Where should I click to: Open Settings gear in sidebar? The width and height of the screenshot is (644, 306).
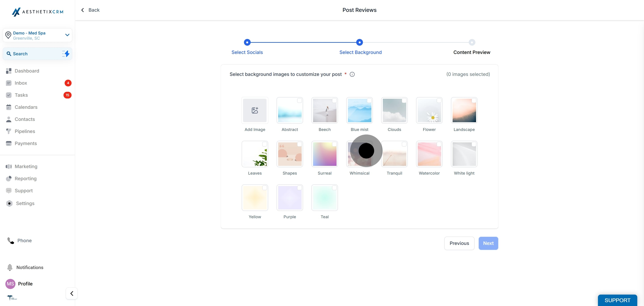tap(9, 203)
